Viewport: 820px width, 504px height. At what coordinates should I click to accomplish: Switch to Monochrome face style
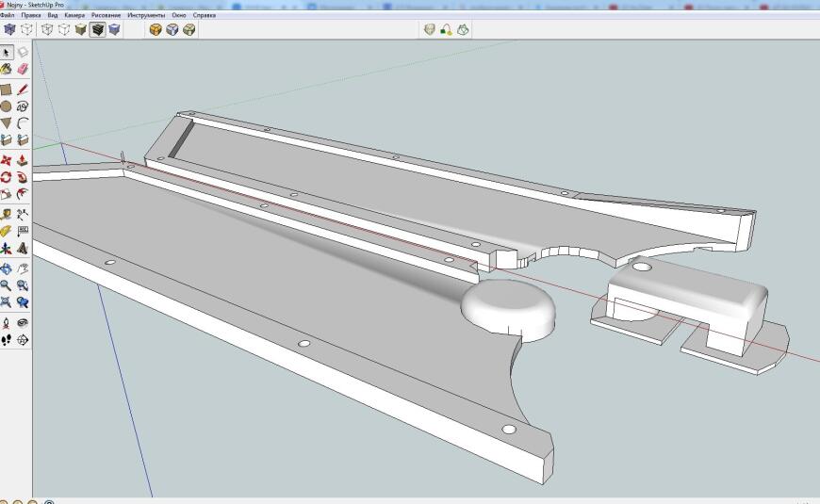click(x=114, y=29)
